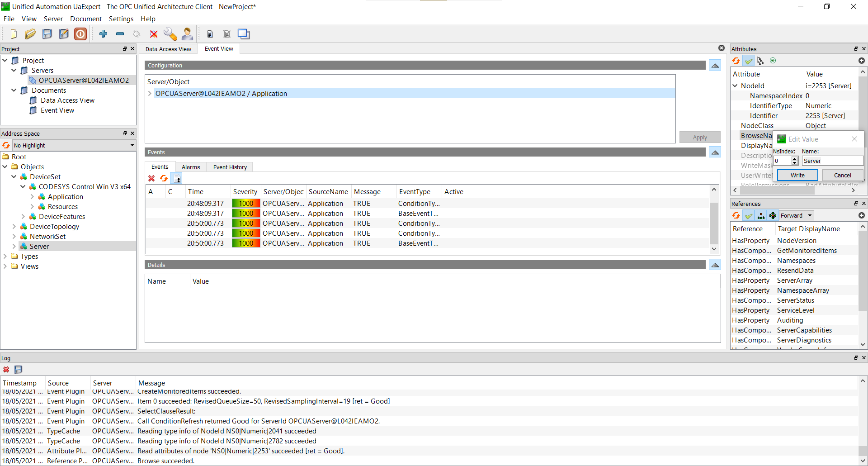This screenshot has width=868, height=466.
Task: Click the red power shutdown icon
Action: [x=80, y=34]
